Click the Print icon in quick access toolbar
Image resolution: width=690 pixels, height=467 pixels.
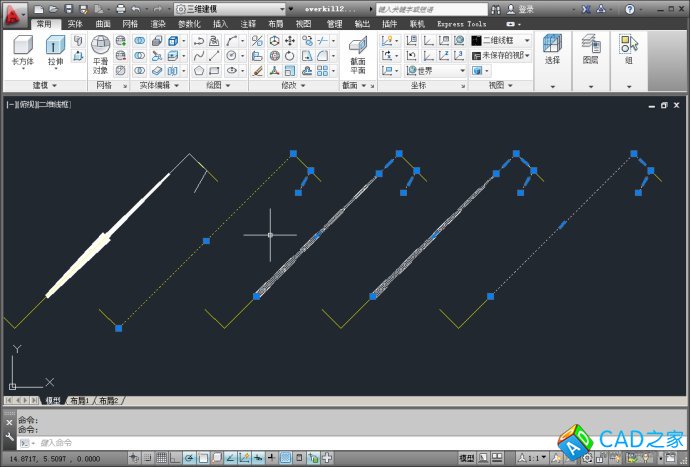(120, 9)
